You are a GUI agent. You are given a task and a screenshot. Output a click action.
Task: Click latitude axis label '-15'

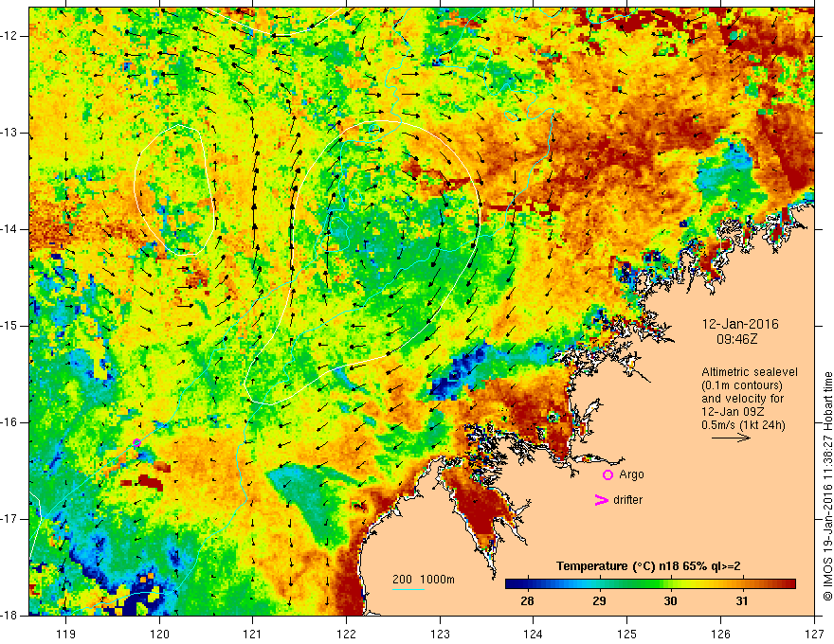(x=9, y=326)
